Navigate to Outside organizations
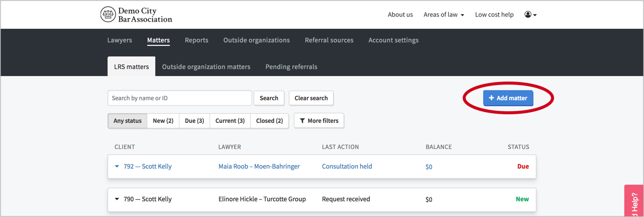The image size is (644, 217). point(256,40)
